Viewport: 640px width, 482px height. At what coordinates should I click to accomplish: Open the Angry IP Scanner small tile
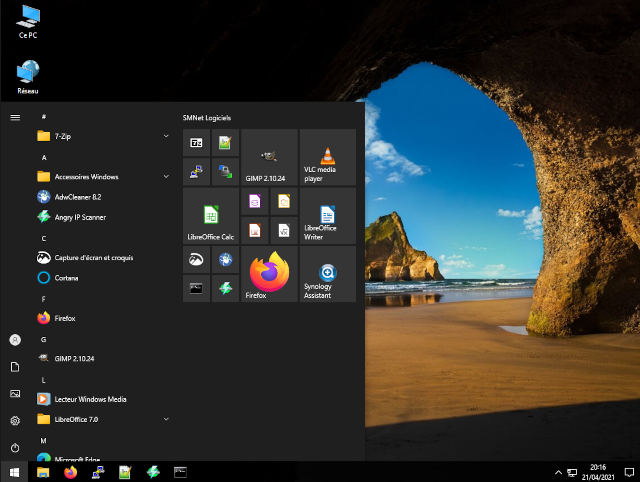[x=225, y=289]
